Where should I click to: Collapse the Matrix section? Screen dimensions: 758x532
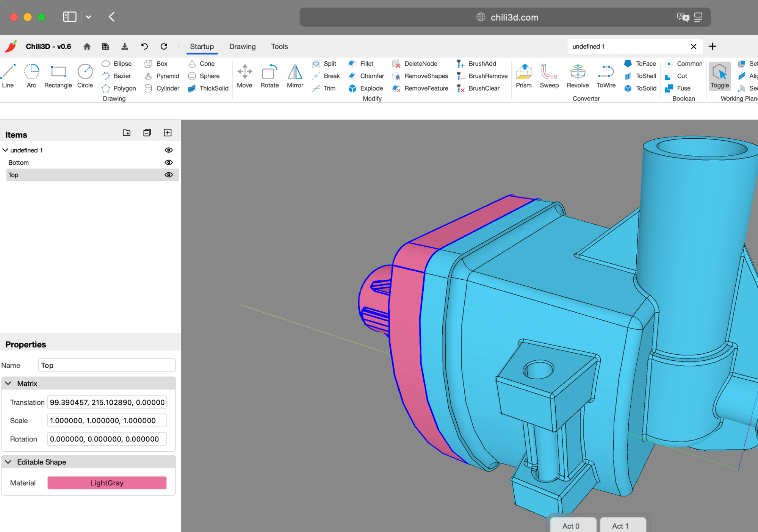8,383
